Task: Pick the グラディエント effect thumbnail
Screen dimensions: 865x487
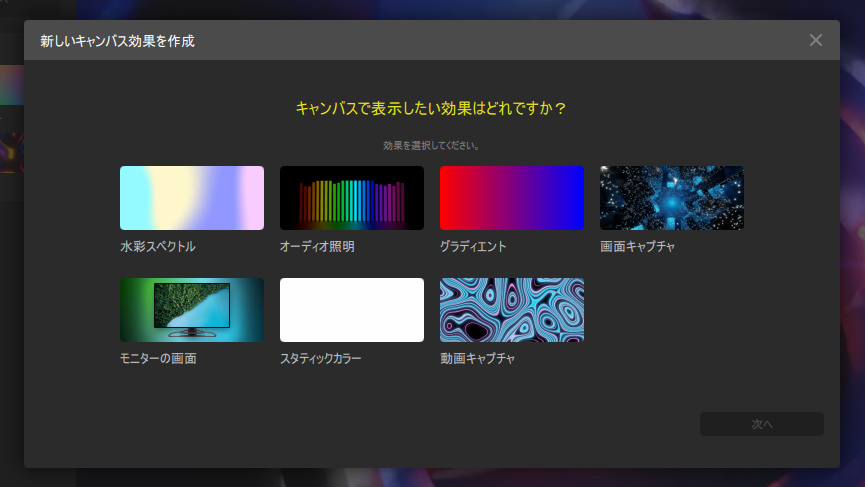Action: pyautogui.click(x=512, y=198)
